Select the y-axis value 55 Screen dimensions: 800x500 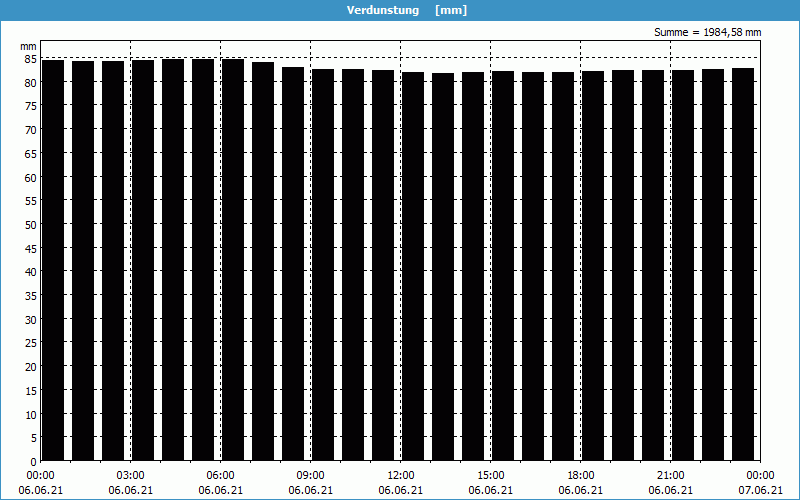pos(31,202)
